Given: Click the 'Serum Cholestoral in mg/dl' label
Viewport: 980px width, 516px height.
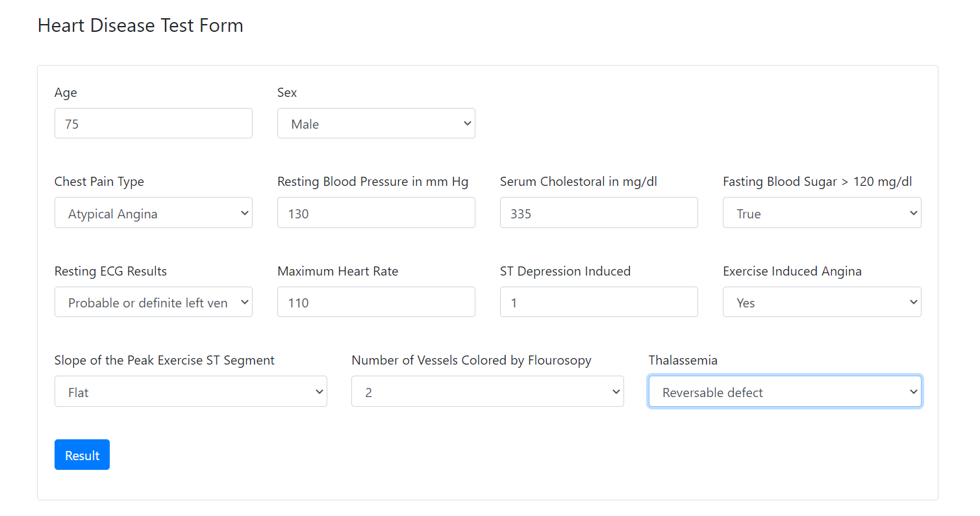Looking at the screenshot, I should click(x=579, y=182).
